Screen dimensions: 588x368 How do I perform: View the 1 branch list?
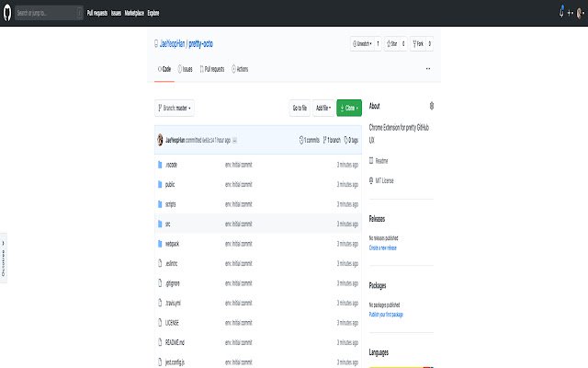[x=332, y=140]
